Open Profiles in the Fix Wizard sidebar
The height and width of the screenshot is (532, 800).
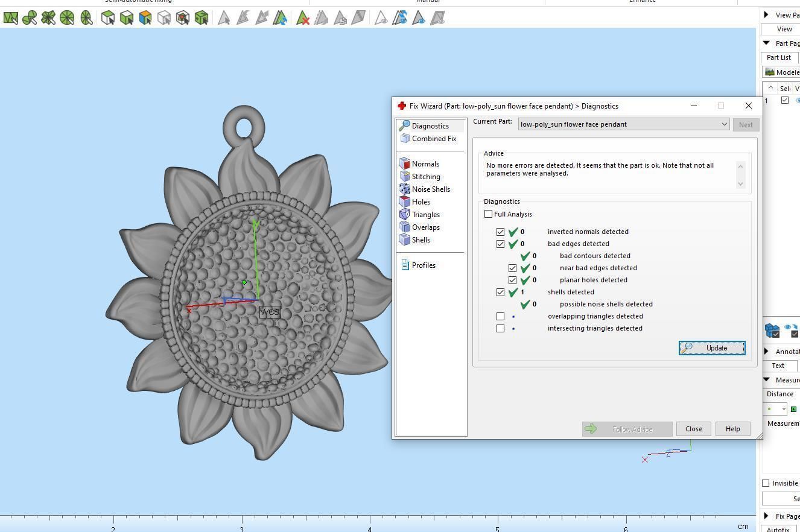(x=418, y=265)
